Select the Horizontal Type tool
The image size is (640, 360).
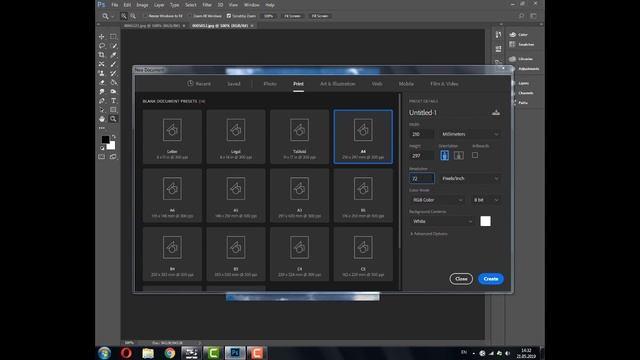(113, 100)
